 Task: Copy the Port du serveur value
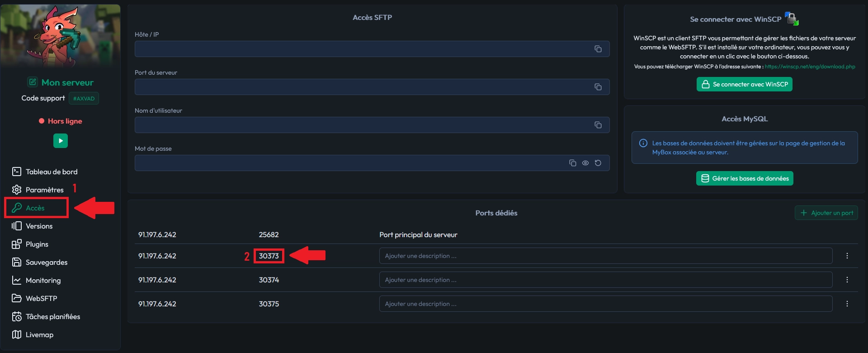pos(598,87)
